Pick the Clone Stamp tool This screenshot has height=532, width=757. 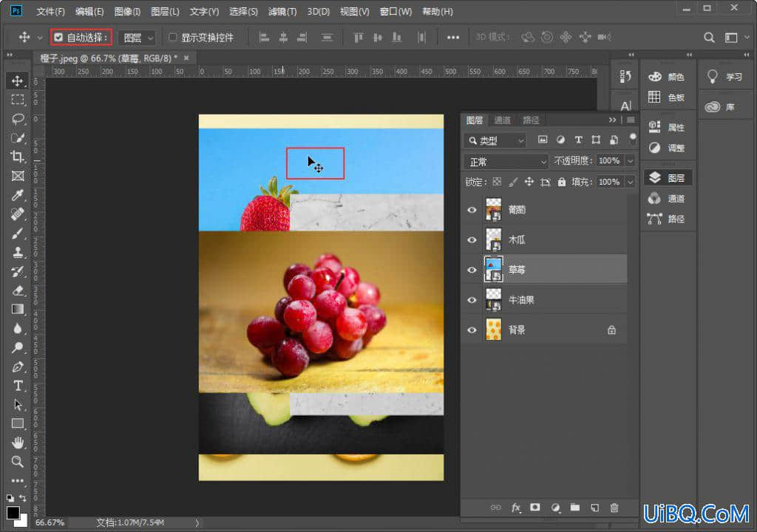[18, 252]
